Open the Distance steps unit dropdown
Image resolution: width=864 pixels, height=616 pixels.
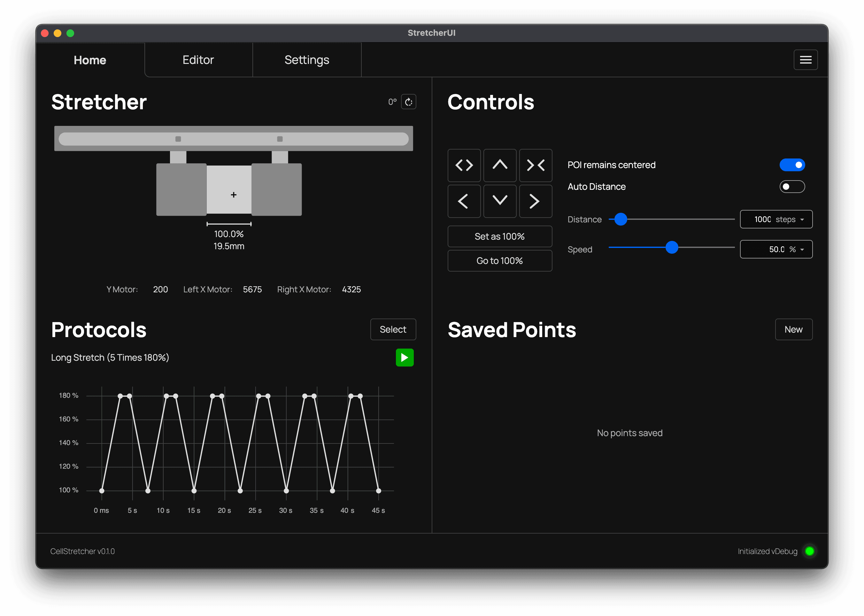[x=790, y=219]
